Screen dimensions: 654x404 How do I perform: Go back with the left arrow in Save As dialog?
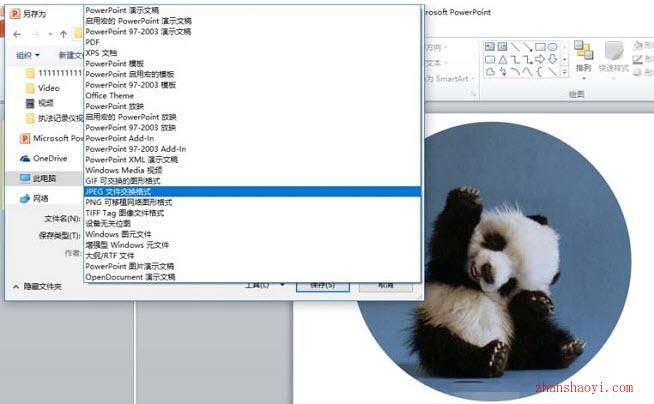point(17,34)
